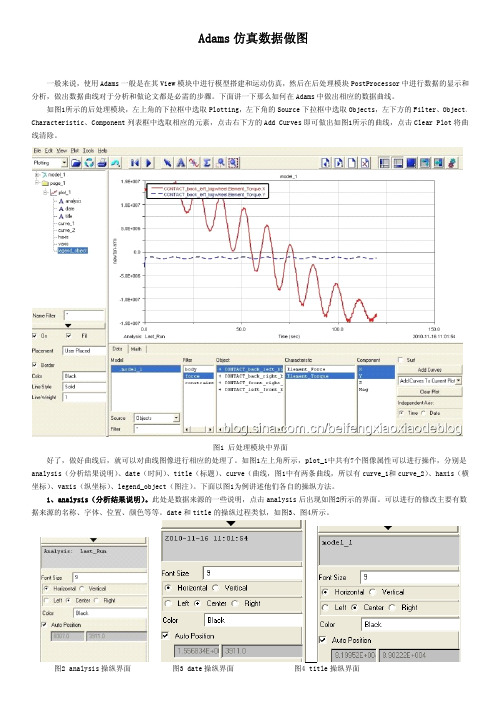Open the Add Curves To Current Plot dropdown
This screenshot has width=496, height=702.
429,381
